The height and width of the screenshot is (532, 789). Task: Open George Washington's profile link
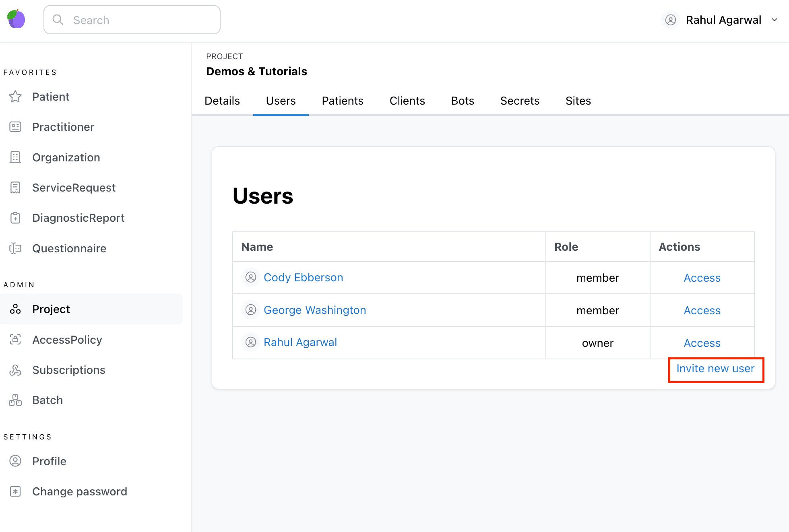(314, 310)
